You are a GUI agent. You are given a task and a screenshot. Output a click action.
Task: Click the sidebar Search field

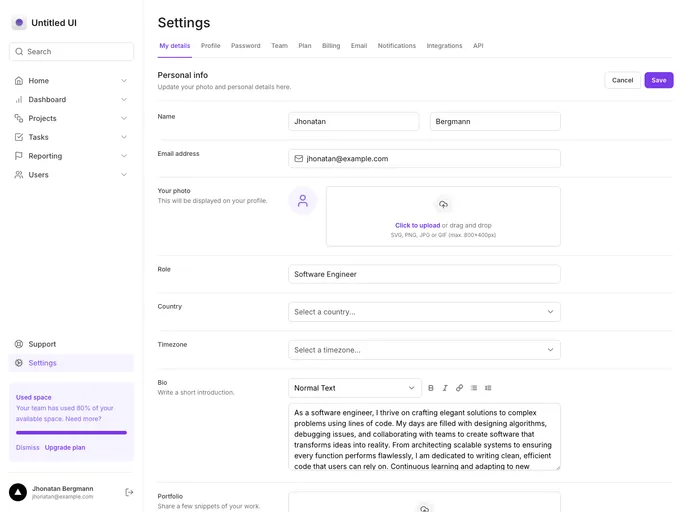[x=71, y=51]
